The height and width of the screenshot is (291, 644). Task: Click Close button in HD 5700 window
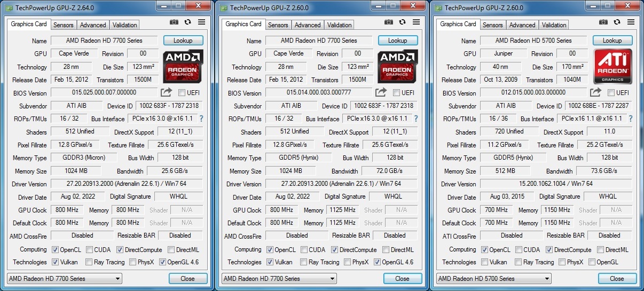[x=617, y=279]
